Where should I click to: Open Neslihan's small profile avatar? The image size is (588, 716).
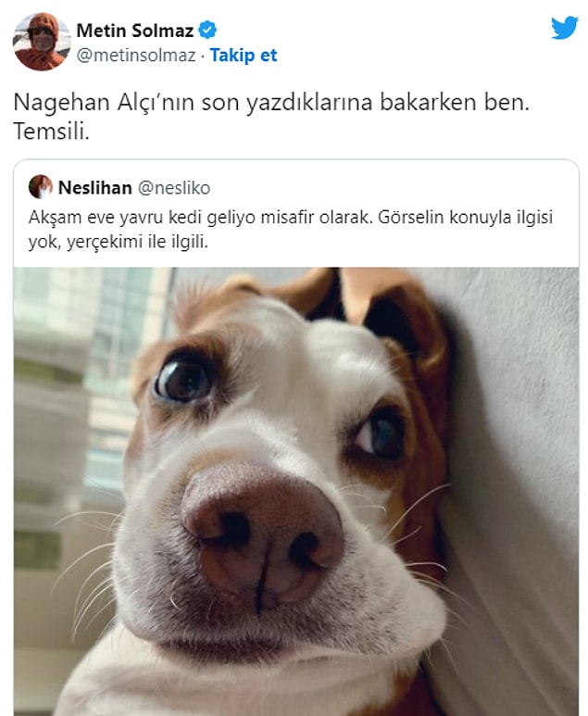(x=40, y=187)
